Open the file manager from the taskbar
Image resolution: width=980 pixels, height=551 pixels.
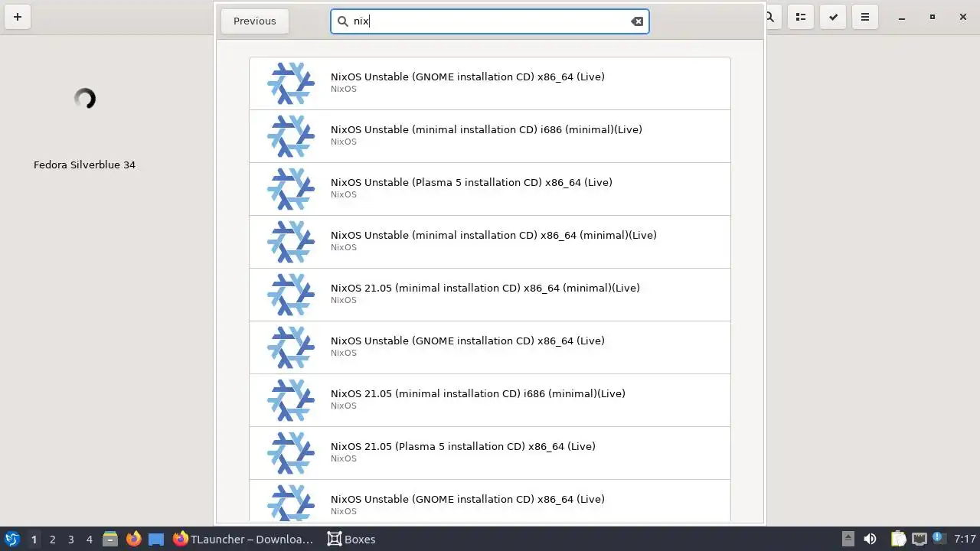110,540
